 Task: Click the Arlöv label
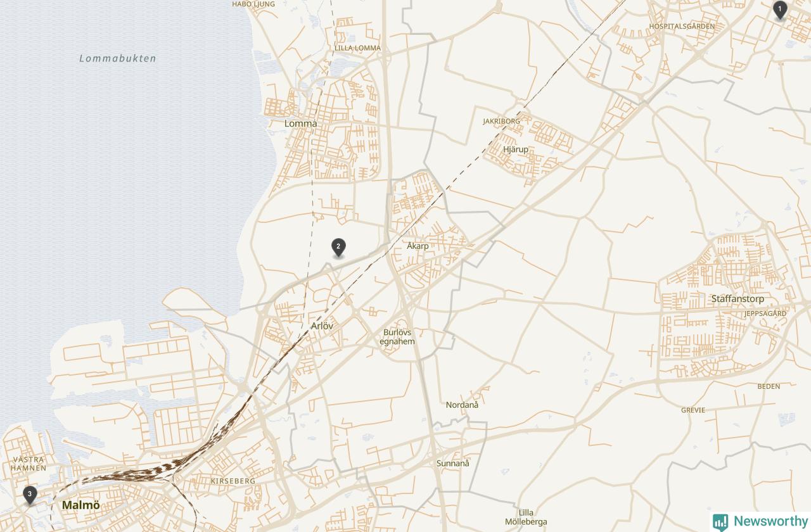[322, 326]
